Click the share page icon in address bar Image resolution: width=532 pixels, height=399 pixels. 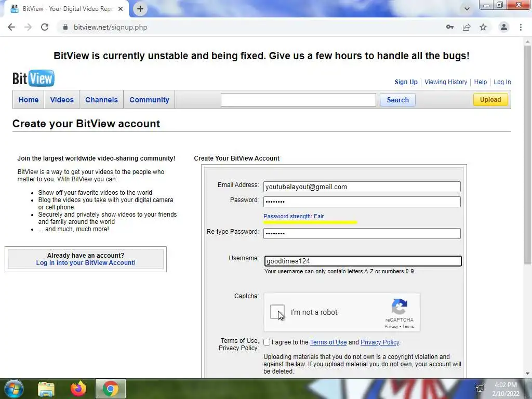pos(467,27)
